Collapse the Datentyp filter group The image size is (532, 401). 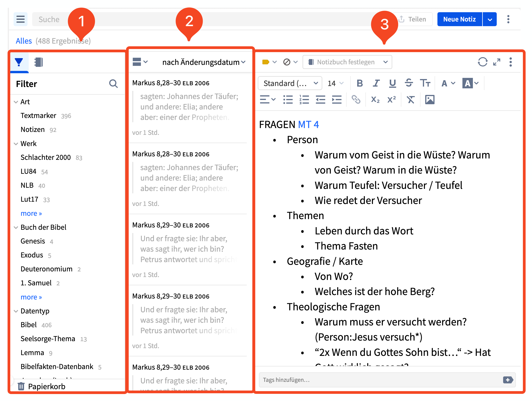[16, 311]
